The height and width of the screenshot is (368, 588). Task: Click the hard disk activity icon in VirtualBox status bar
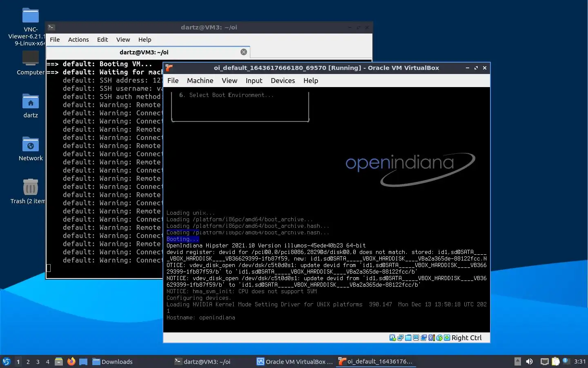[x=392, y=338]
